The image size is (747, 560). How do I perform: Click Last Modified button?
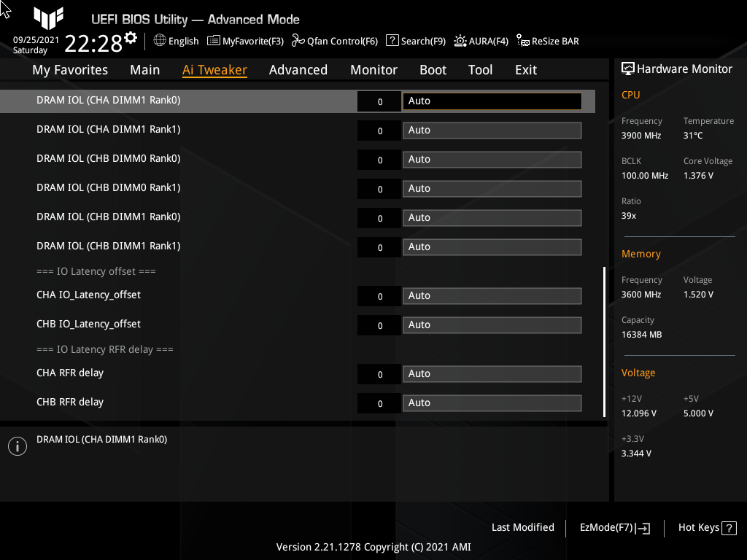(x=522, y=528)
